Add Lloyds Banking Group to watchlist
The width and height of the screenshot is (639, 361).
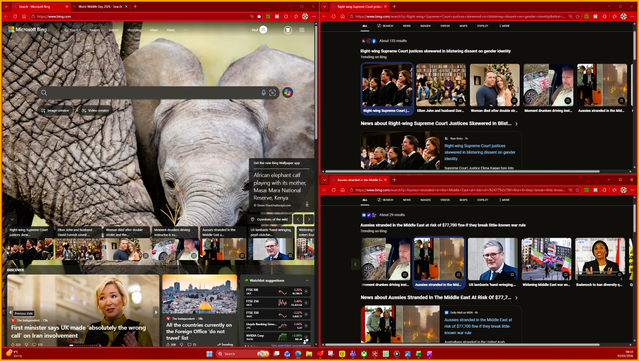306,326
